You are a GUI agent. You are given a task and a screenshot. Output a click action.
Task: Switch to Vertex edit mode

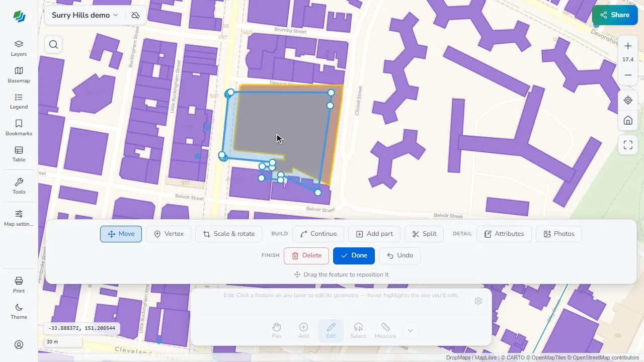[x=169, y=234]
